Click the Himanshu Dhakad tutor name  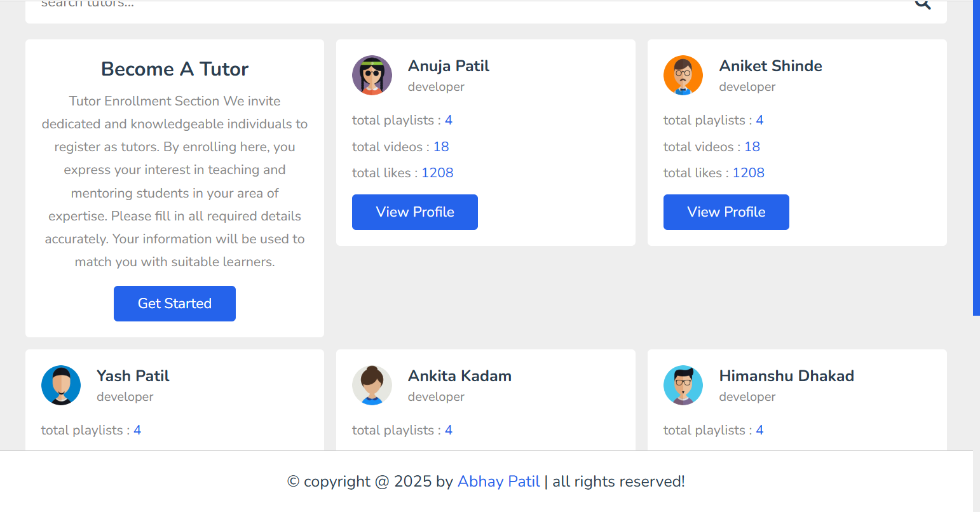786,376
